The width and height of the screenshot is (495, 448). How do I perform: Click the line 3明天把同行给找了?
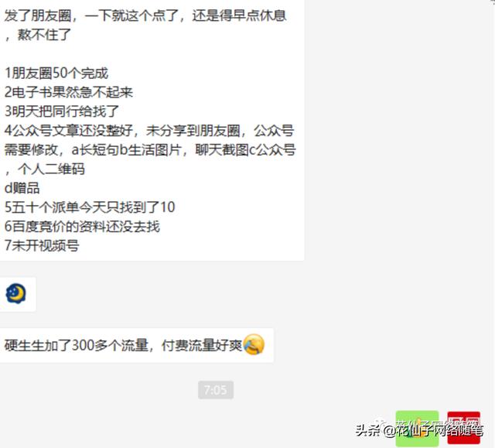(x=62, y=111)
